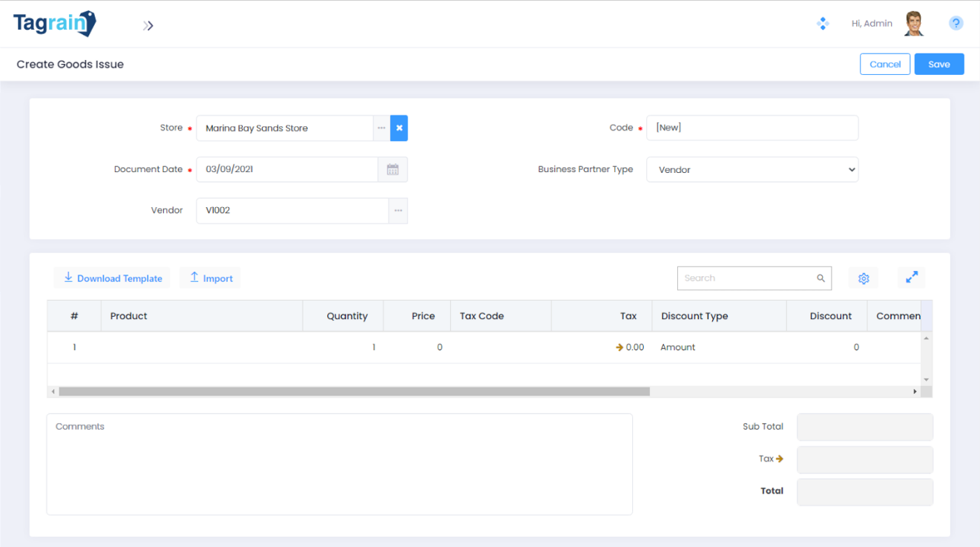The width and height of the screenshot is (980, 547).
Task: Open the Vendor lookup ellipsis button
Action: coord(398,211)
